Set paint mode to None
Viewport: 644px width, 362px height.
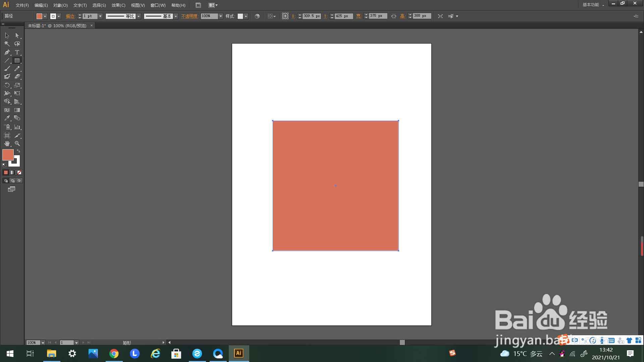coord(19,173)
